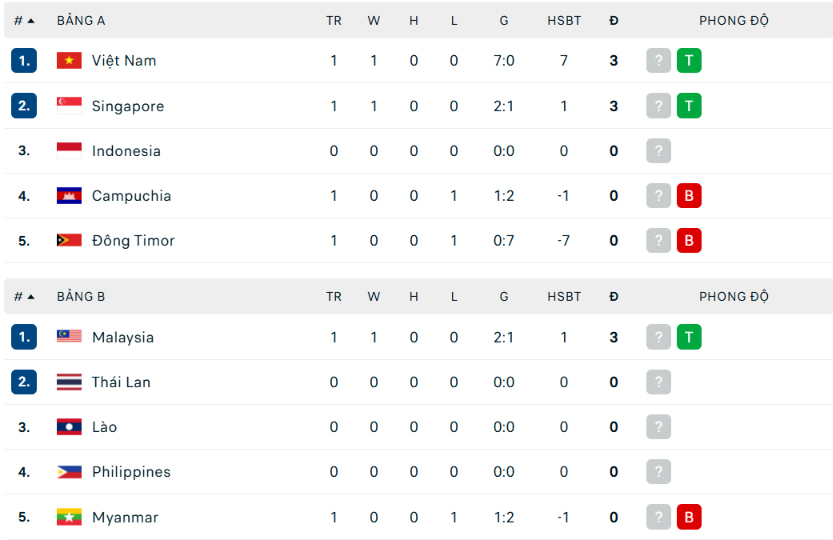Select HSBT column header in Bảng B
Viewport: 833px width, 540px height.
pyautogui.click(x=564, y=297)
